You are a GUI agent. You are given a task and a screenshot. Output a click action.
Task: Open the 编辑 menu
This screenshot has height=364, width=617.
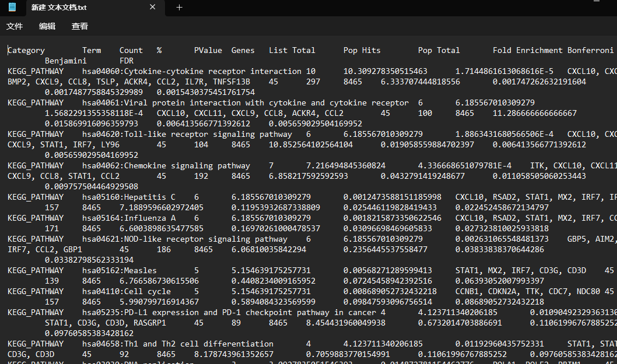click(47, 26)
